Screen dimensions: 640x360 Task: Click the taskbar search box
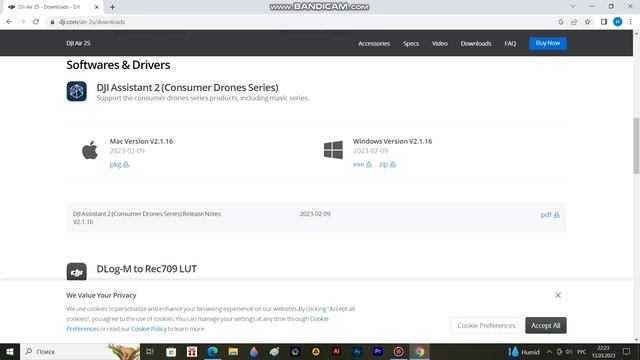click(80, 351)
